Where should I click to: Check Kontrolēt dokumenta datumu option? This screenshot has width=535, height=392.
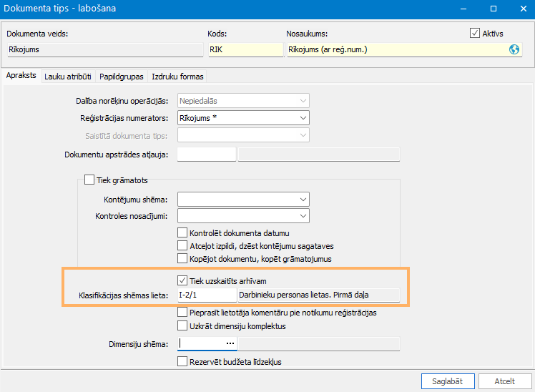tap(182, 232)
